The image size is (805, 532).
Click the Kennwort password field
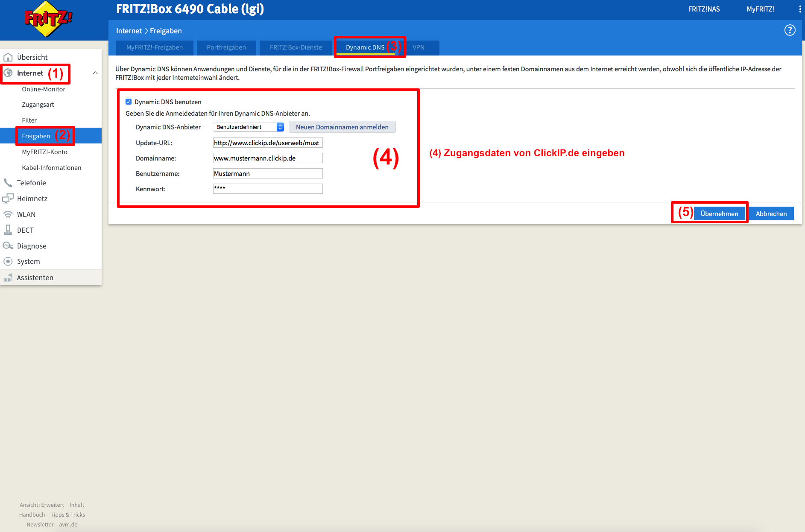click(x=268, y=189)
